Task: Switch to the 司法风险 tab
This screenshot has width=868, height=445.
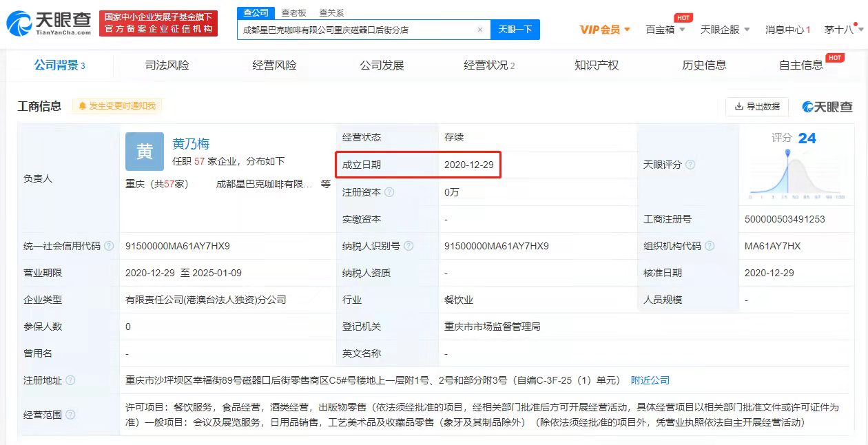Action: click(x=167, y=65)
